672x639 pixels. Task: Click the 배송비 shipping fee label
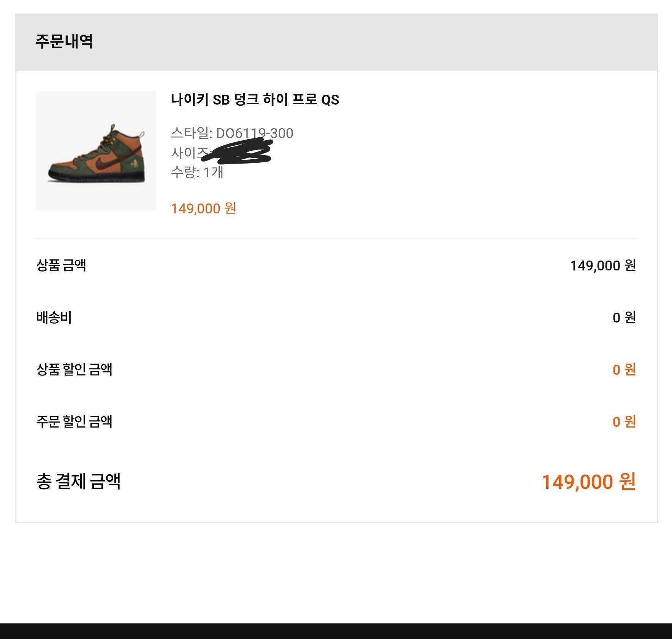click(54, 317)
